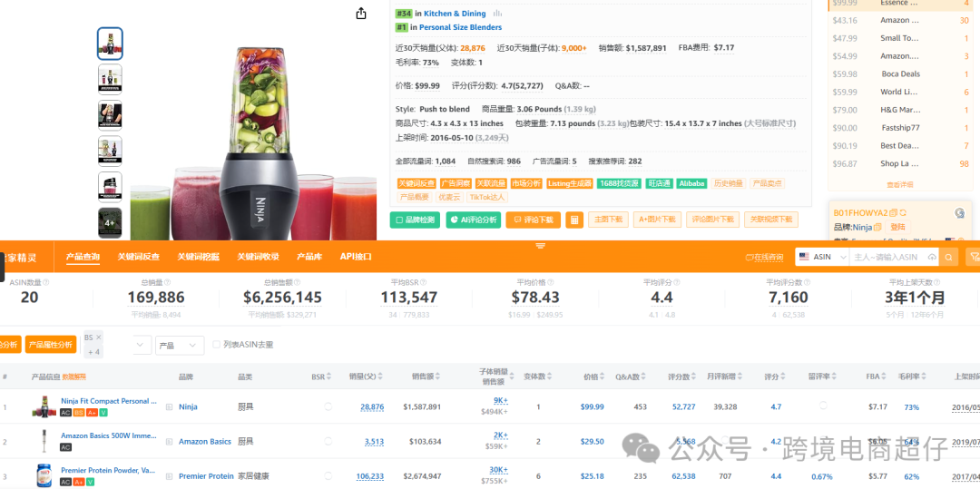Click 评论下载 button
This screenshot has width=980, height=489.
[x=534, y=220]
